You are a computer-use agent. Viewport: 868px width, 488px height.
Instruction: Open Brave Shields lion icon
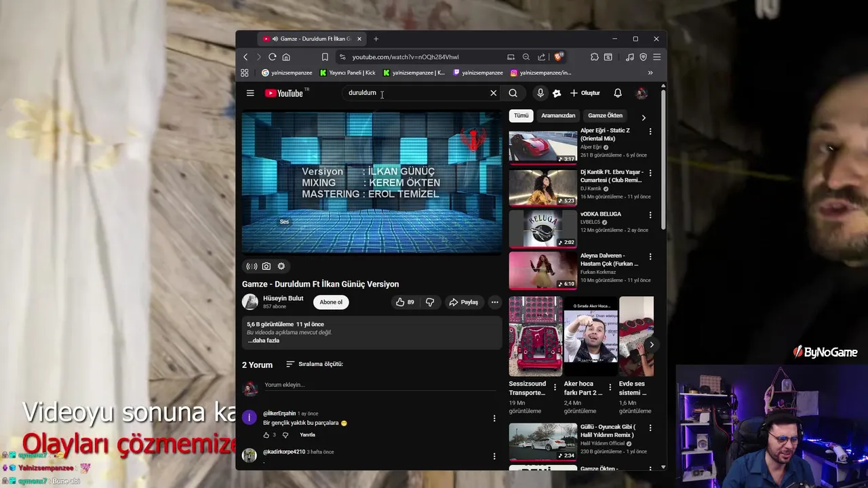(x=558, y=57)
